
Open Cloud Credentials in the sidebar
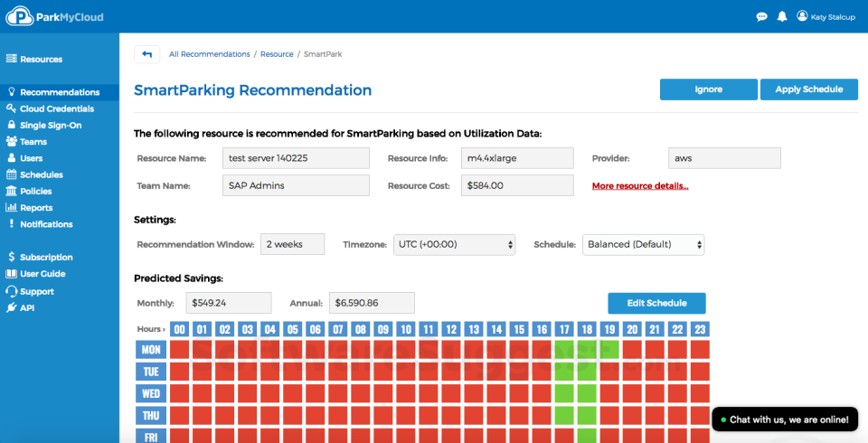coord(57,108)
